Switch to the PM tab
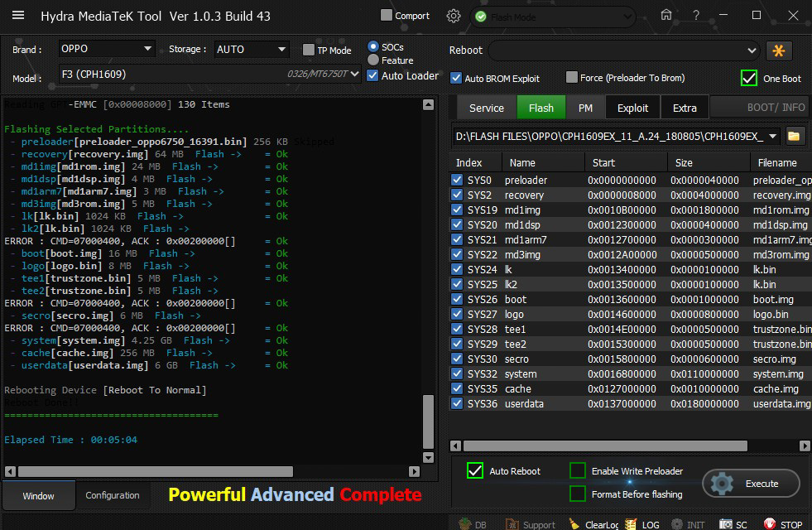Viewport: 812px width, 530px height. pos(585,108)
